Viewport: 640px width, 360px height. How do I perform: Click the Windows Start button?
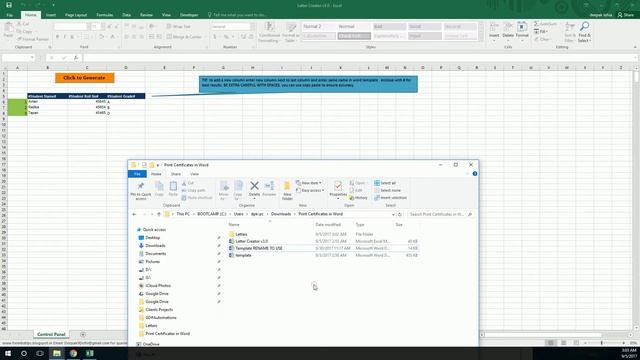pos(8,353)
